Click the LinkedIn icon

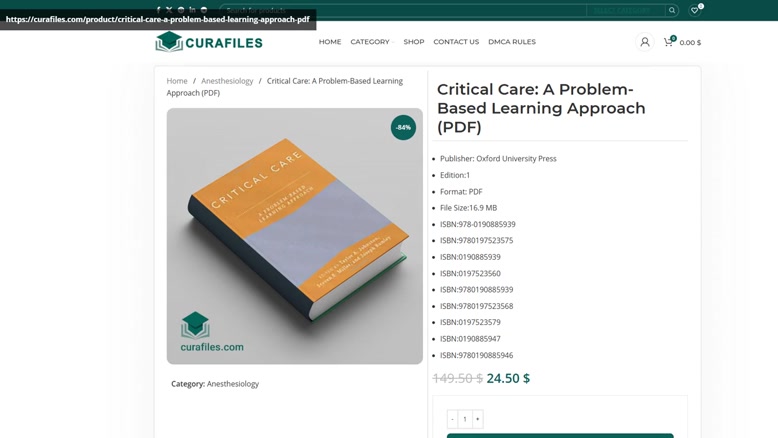pos(192,9)
